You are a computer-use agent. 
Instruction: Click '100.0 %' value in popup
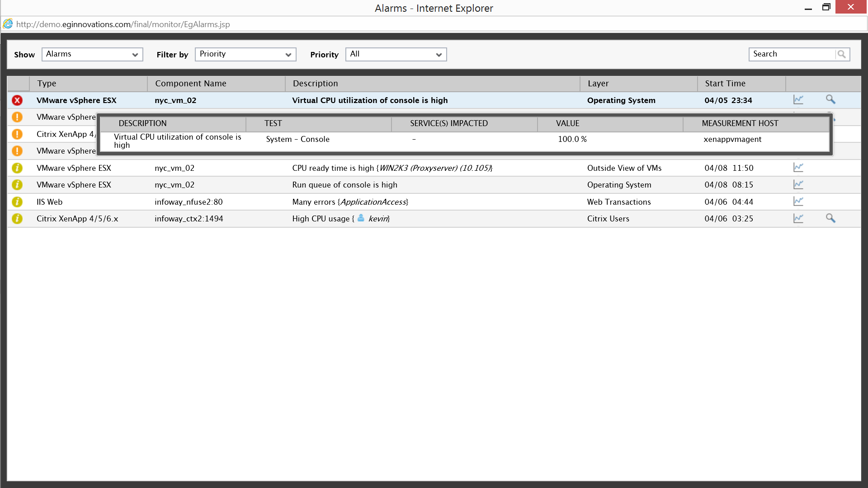coord(572,139)
